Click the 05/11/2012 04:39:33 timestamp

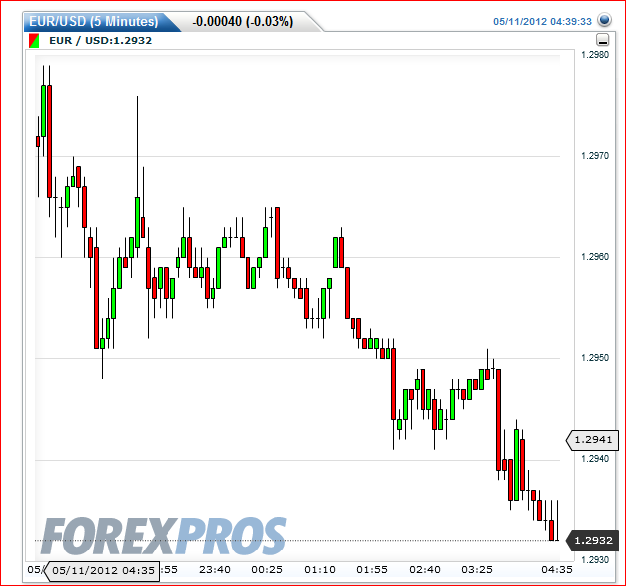pos(542,22)
